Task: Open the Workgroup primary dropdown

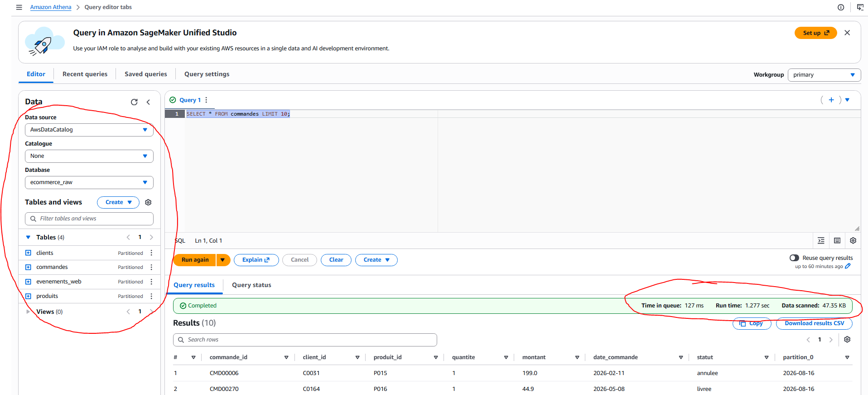Action: tap(824, 75)
